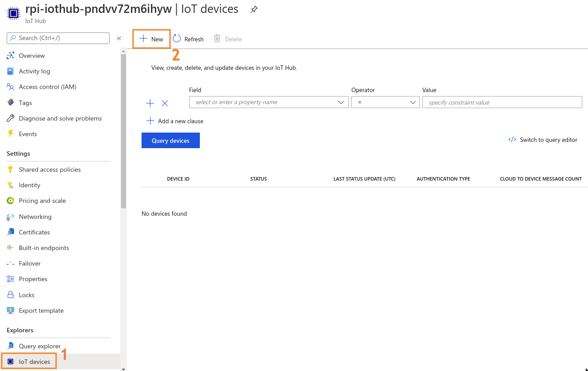
Task: Click the LAST STATUS UPDATE (UTC) header
Action: click(365, 179)
